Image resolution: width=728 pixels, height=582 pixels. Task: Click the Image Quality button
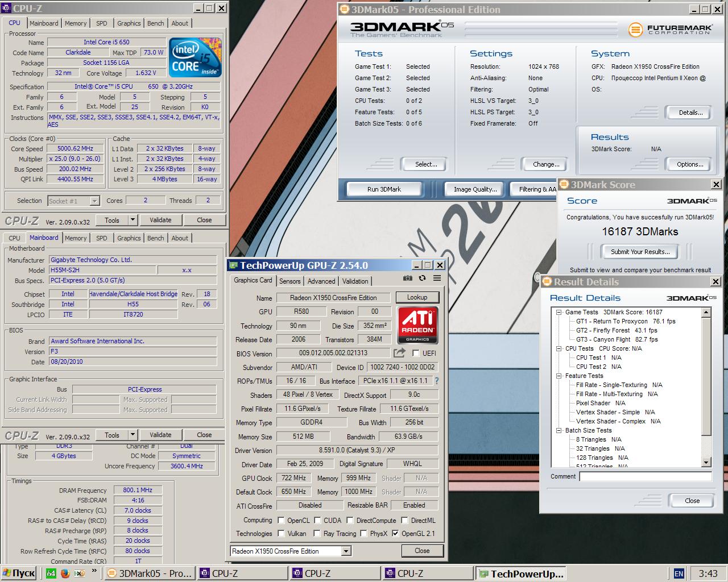point(475,189)
